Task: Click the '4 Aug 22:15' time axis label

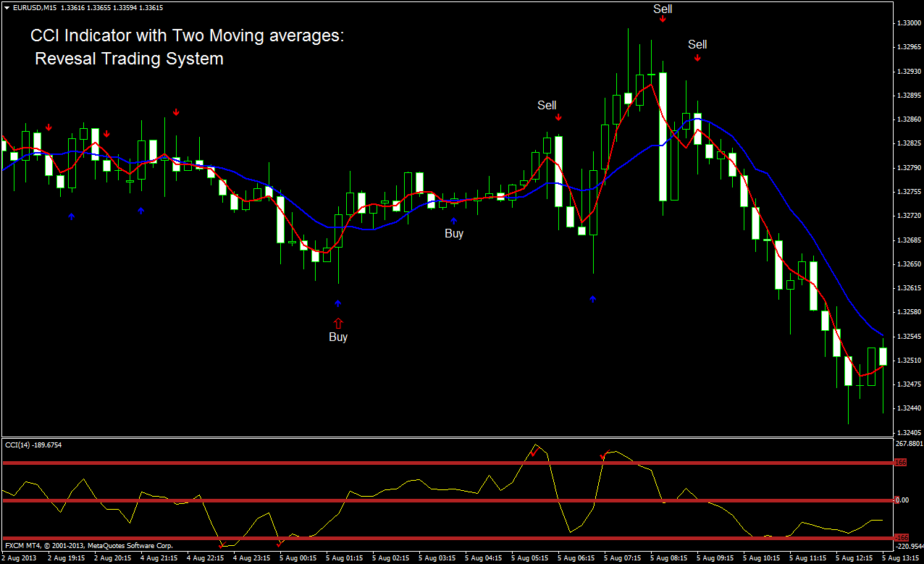Action: point(206,559)
